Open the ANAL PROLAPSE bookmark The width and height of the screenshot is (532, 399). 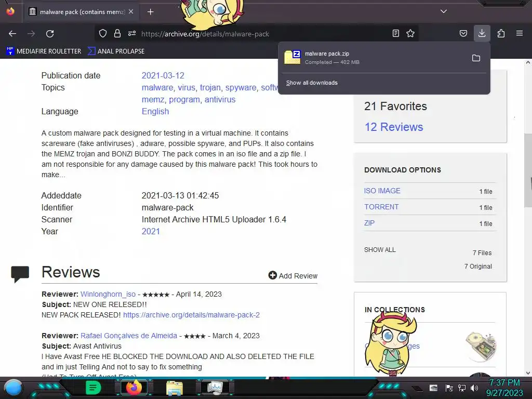tap(116, 51)
